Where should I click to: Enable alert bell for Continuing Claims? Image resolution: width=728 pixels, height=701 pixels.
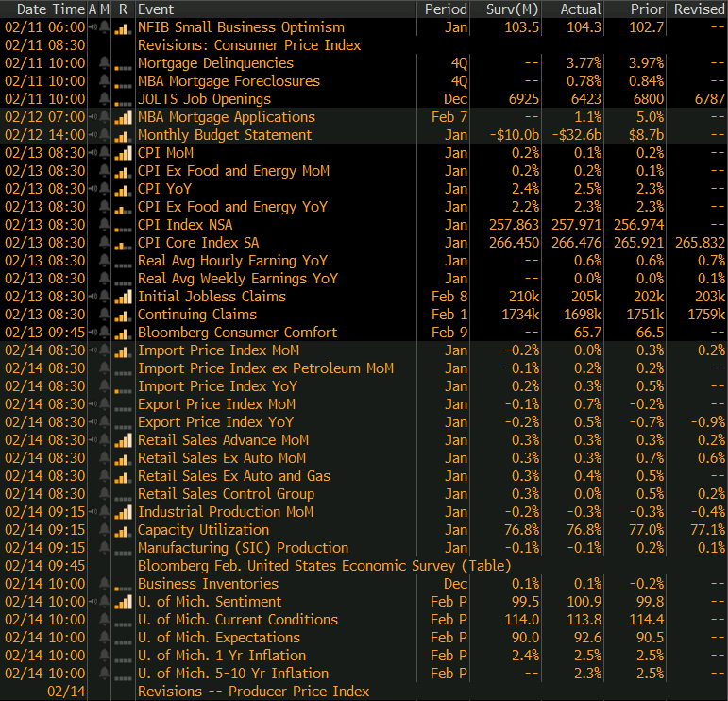point(104,315)
